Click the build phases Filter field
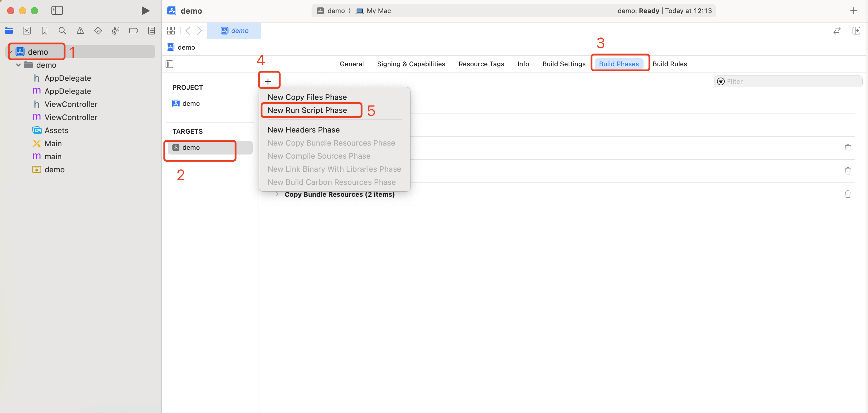 (x=788, y=81)
